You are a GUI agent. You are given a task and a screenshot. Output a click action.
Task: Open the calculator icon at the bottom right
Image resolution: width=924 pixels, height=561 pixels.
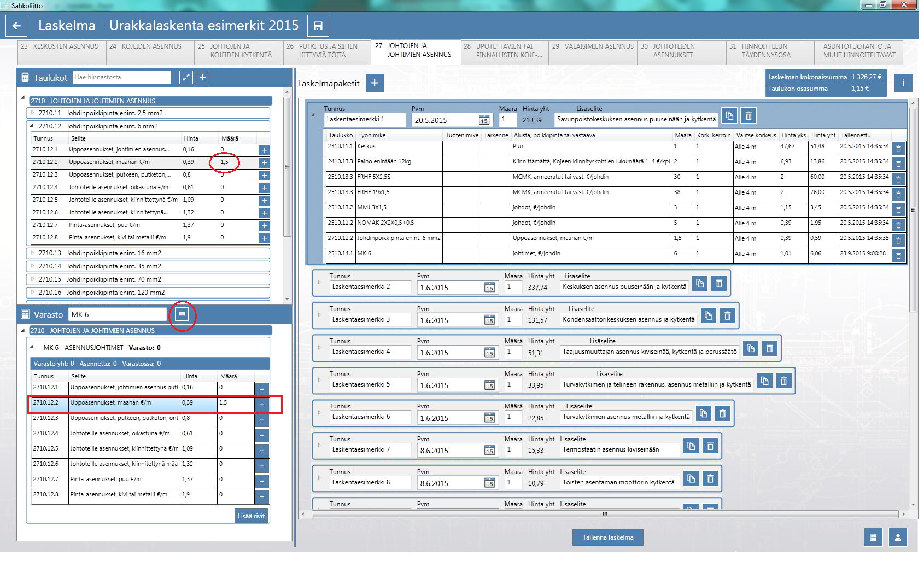(873, 537)
